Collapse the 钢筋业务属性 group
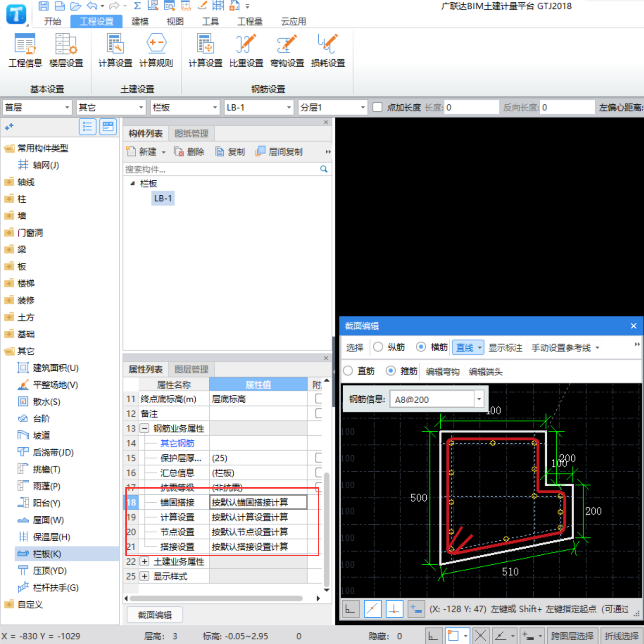 point(145,428)
